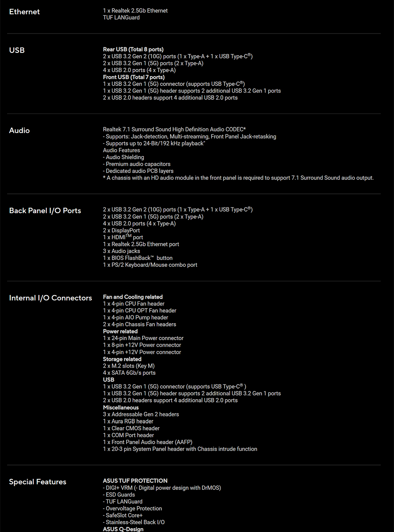Click the Realtek 7.1 Surround Sound codec line
This screenshot has width=394, height=532.
pyautogui.click(x=174, y=129)
